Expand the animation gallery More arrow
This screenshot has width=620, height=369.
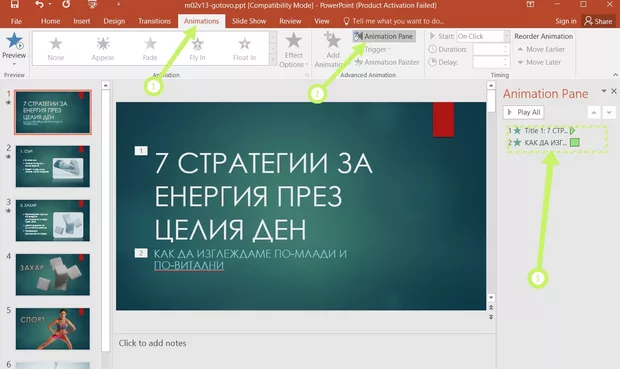pyautogui.click(x=273, y=59)
